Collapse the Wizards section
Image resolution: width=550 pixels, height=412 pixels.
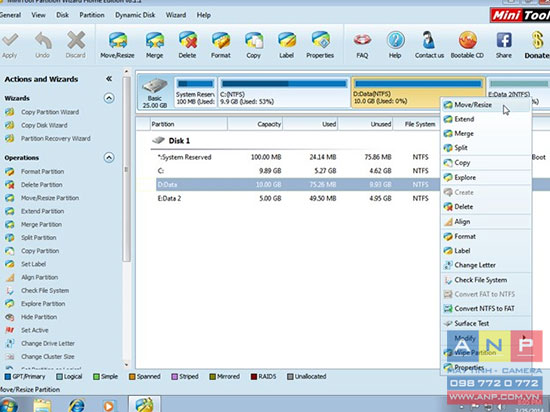[109, 98]
